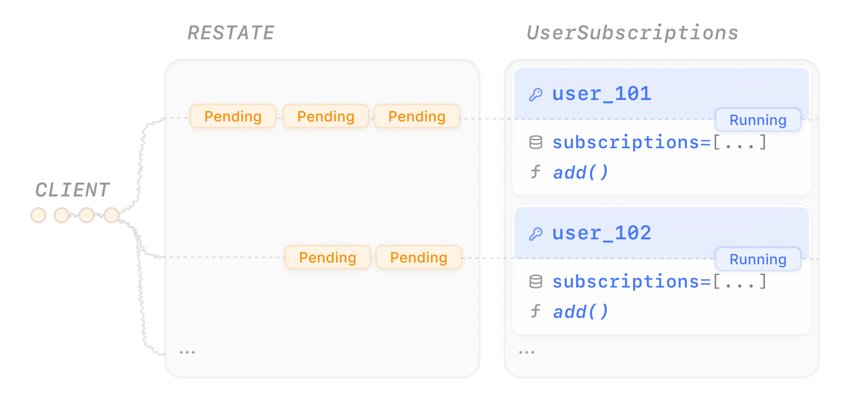This screenshot has width=868, height=409.
Task: Click the key icon beside user_102
Action: 536,234
